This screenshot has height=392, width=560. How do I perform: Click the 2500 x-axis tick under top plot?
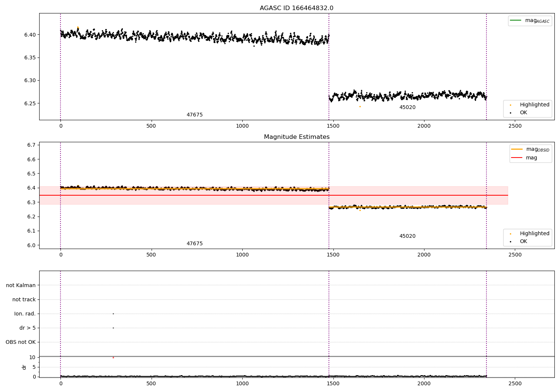coord(515,126)
